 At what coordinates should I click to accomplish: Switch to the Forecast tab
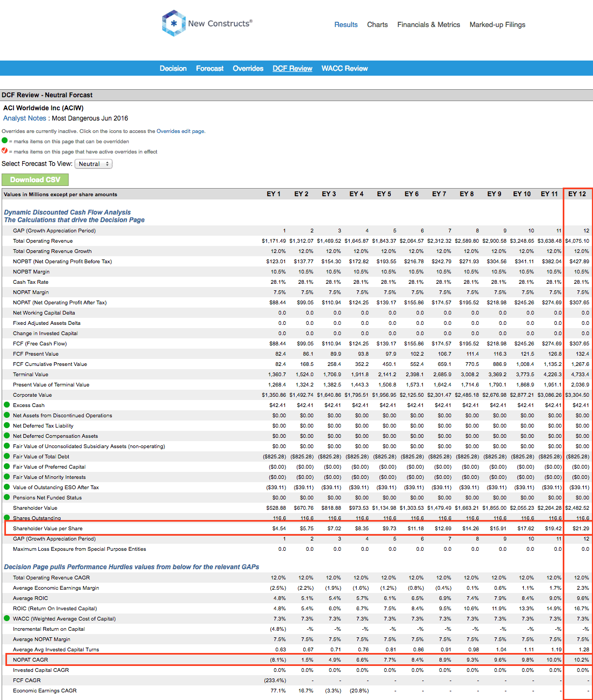[210, 68]
